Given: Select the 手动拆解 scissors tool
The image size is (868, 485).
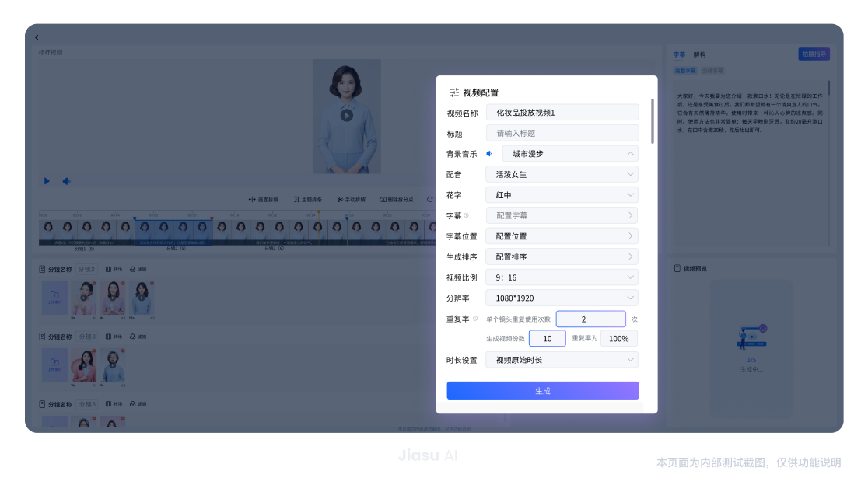Looking at the screenshot, I should tap(340, 200).
